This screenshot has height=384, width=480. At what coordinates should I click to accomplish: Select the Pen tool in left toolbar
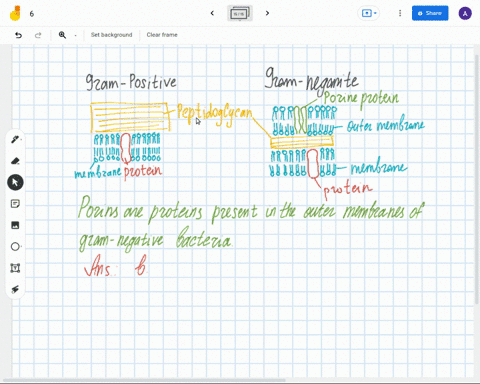click(15, 140)
